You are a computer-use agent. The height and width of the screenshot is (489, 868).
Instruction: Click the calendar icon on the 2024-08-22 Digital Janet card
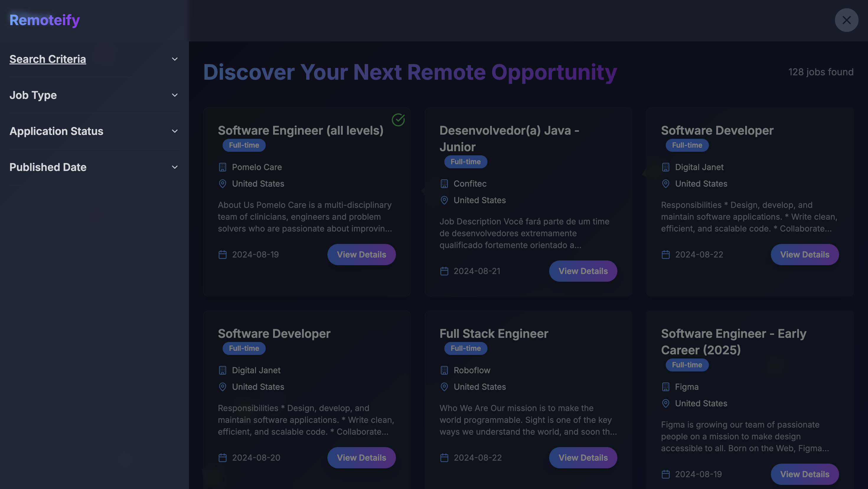[x=665, y=255]
